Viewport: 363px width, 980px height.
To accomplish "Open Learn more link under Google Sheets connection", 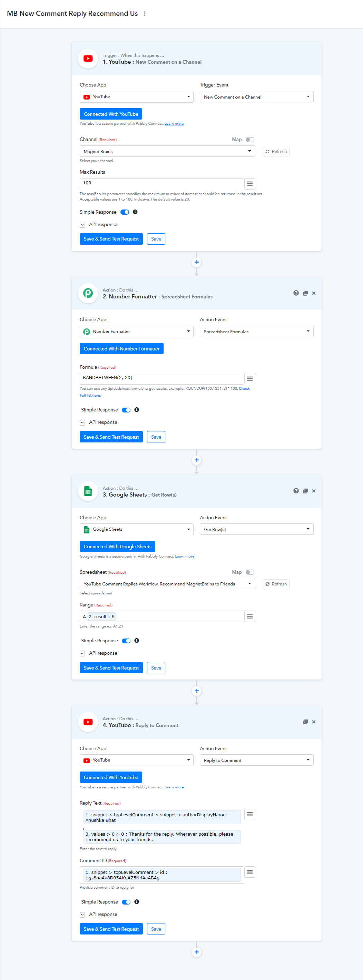I will coord(184,557).
